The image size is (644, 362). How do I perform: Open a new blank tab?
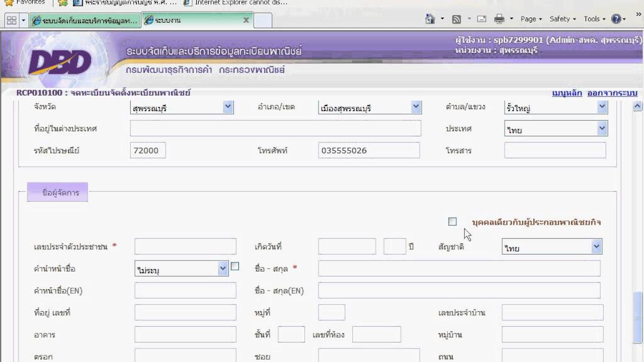point(263,20)
